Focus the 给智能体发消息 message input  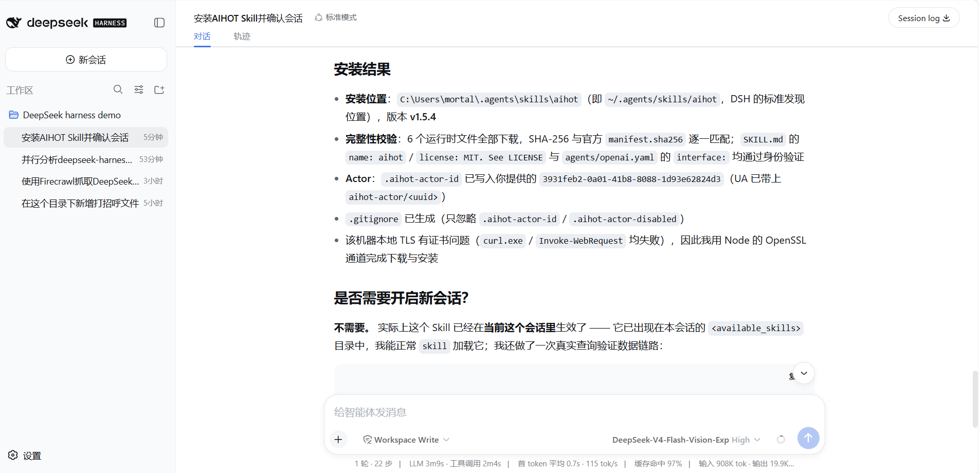point(574,412)
